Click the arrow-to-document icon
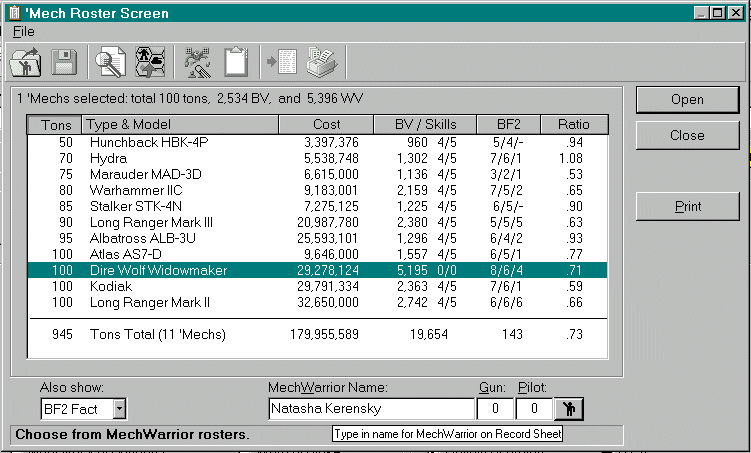751x453 pixels. pos(283,62)
